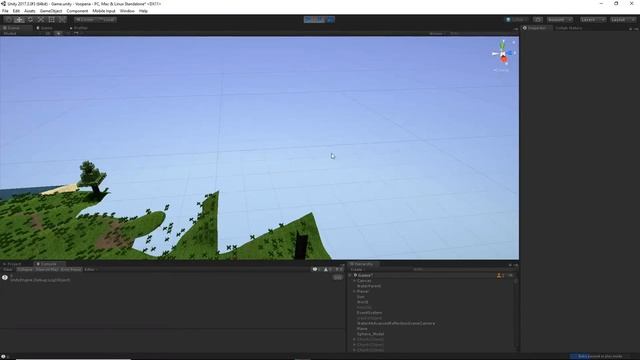The width and height of the screenshot is (640, 360).
Task: Open the Help menu
Action: pos(143,11)
